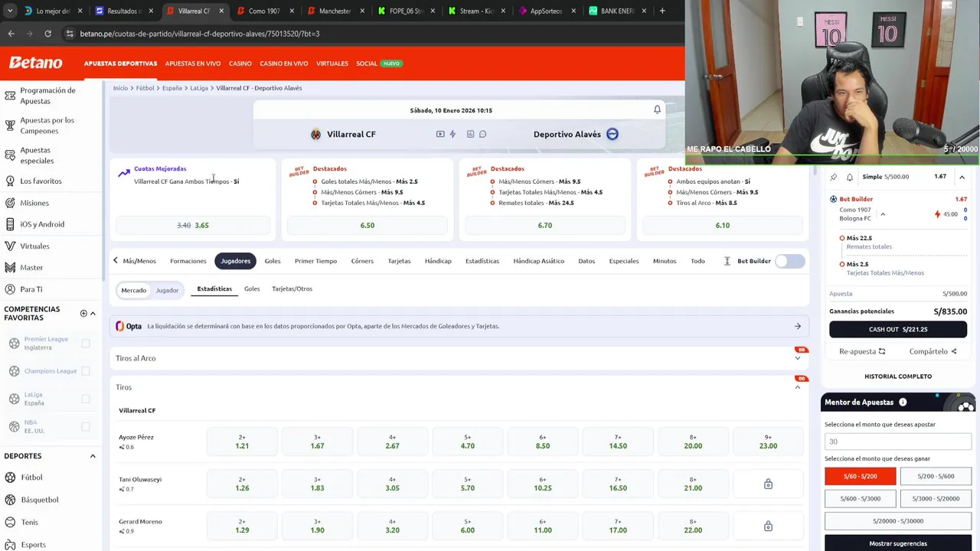Click the match notification bell icon
Screen dimensions: 980x551
657,110
